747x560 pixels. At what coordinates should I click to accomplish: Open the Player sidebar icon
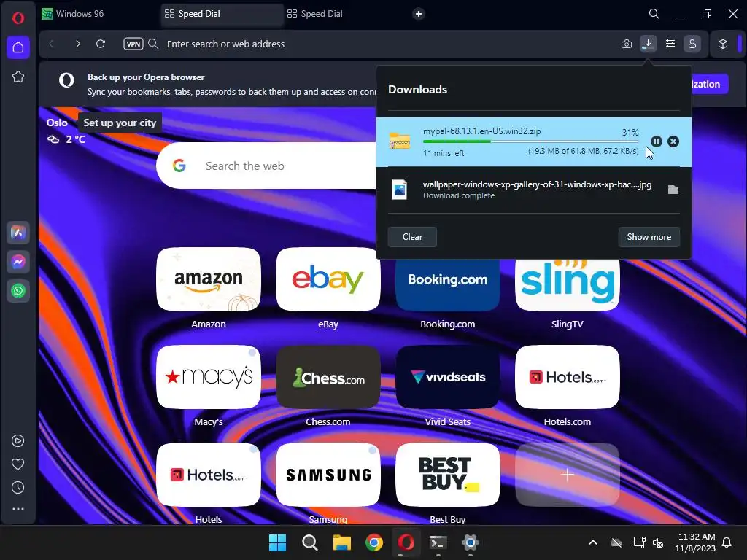(18, 441)
